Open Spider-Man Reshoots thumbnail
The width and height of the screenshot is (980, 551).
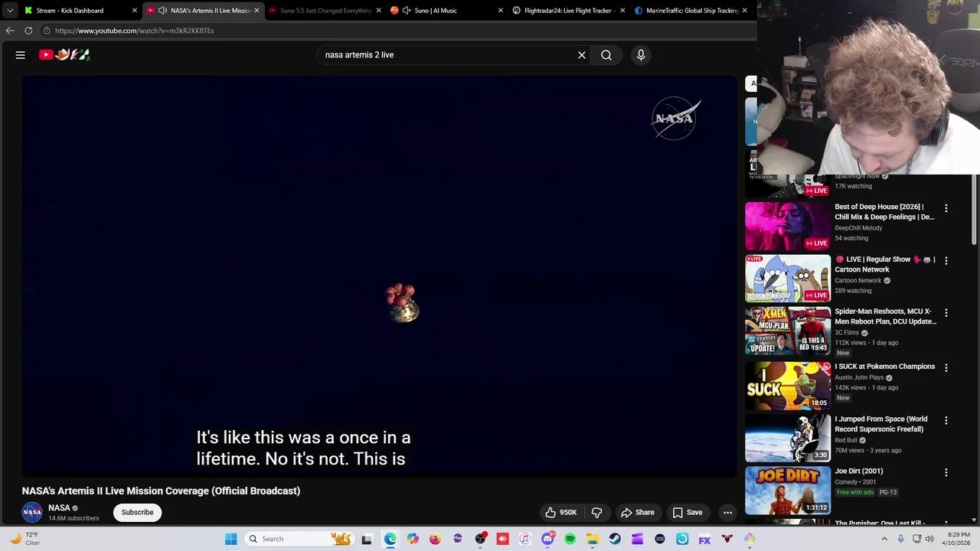tap(788, 331)
